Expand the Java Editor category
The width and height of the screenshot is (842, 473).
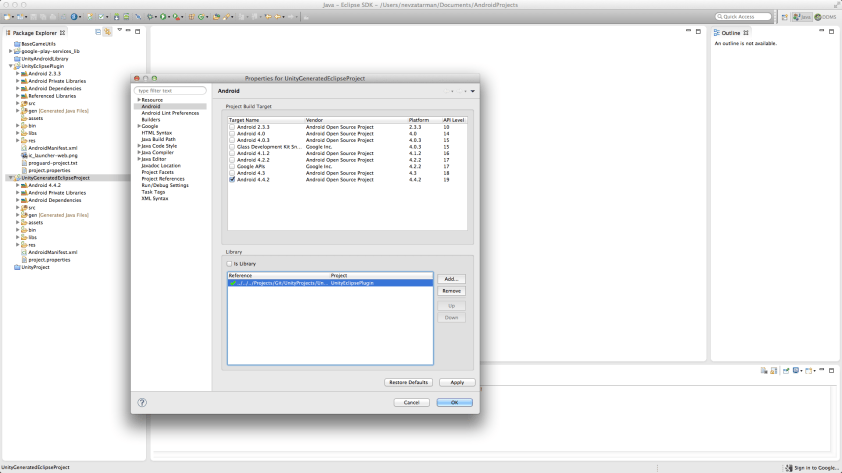coord(139,159)
